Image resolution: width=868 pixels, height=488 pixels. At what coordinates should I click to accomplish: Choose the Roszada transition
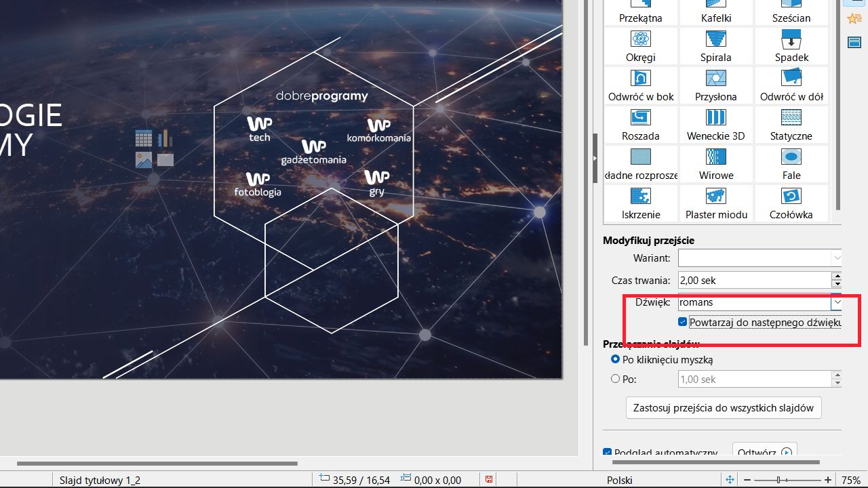coord(641,125)
